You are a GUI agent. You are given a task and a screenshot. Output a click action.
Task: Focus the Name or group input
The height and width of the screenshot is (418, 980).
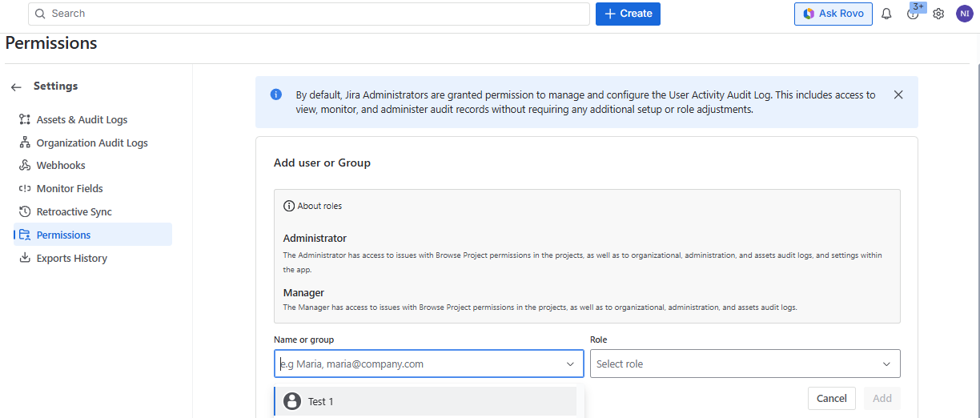point(429,364)
